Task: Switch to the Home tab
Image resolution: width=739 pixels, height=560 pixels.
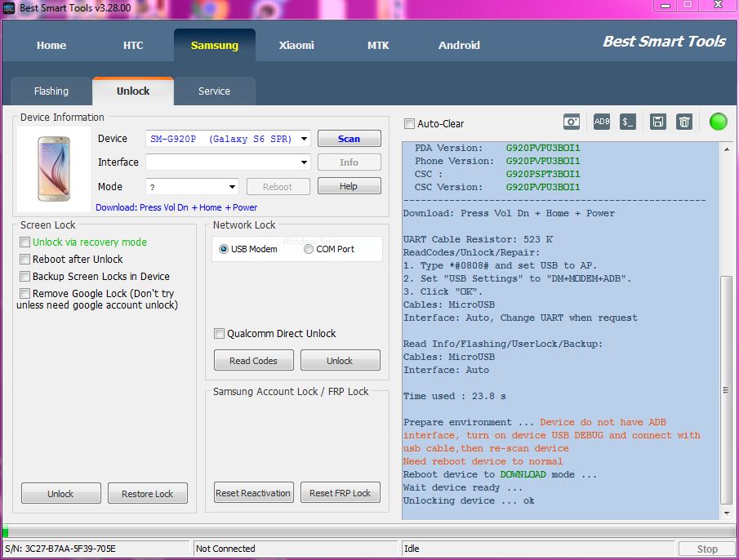Action: (51, 45)
